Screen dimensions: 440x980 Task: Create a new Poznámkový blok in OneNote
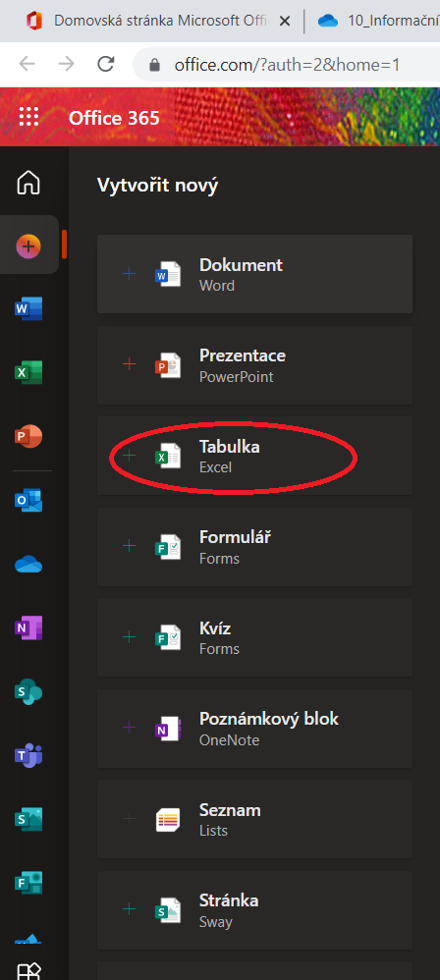pyautogui.click(x=254, y=729)
